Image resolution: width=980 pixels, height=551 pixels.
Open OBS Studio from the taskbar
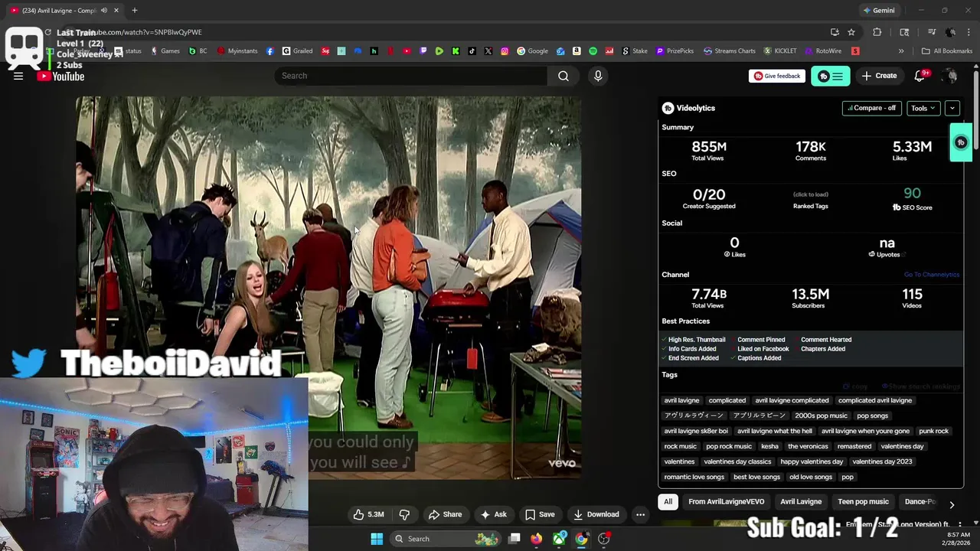pos(604,539)
